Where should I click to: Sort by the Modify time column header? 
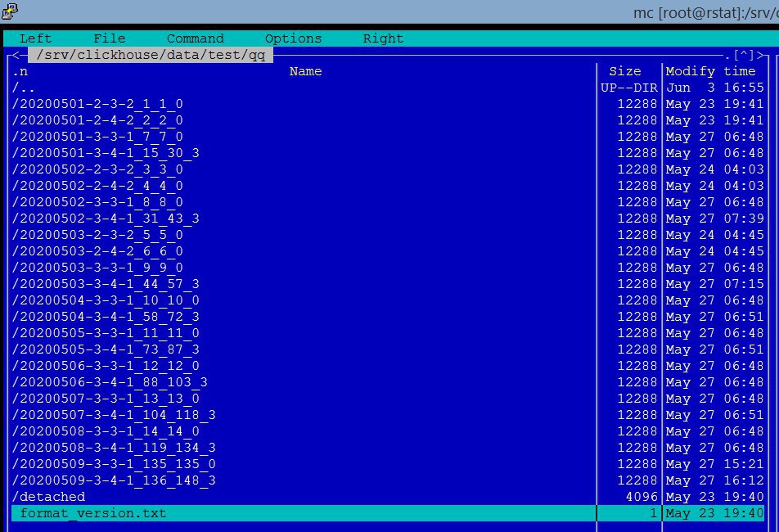tap(710, 71)
